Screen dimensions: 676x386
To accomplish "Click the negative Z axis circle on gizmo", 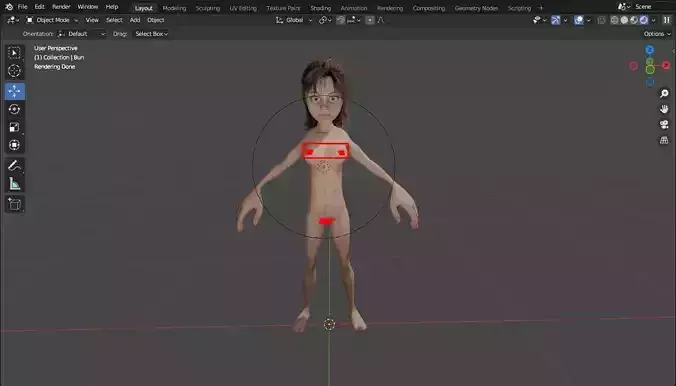I will pos(650,82).
